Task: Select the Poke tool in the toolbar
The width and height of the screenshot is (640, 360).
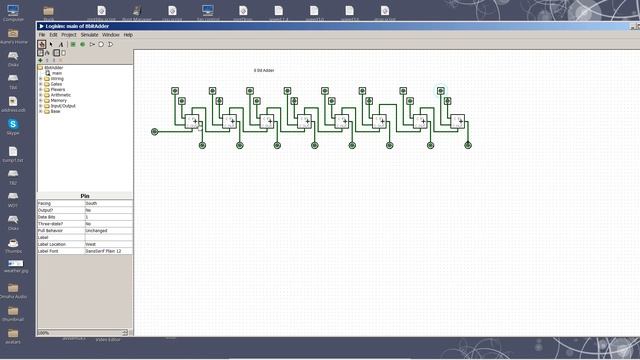Action: (42, 44)
